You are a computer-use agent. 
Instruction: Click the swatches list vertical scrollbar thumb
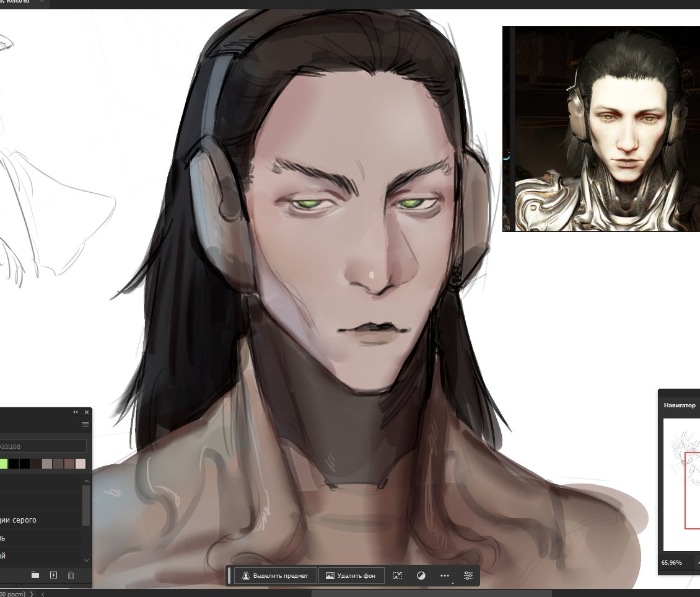[87, 505]
